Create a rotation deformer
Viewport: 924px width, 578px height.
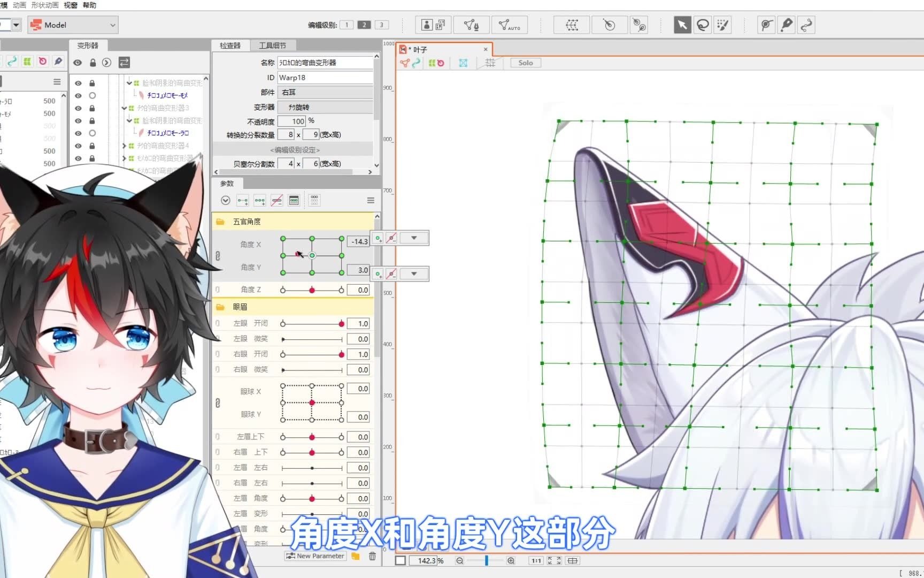[609, 25]
